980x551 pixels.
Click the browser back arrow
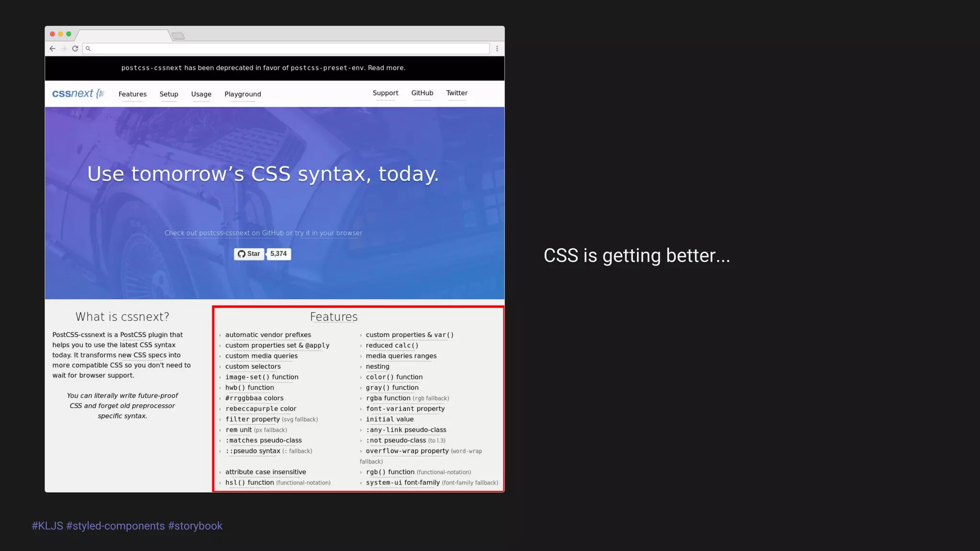point(53,48)
